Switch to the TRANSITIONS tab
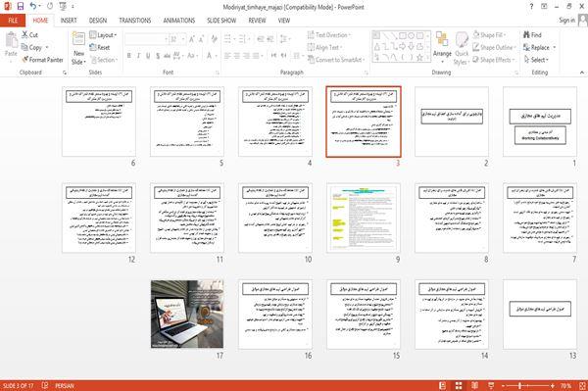 [x=135, y=21]
